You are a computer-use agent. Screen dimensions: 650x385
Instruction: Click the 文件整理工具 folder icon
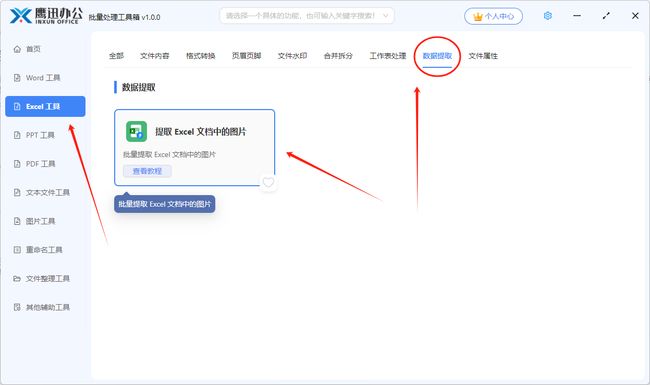pyautogui.click(x=17, y=278)
